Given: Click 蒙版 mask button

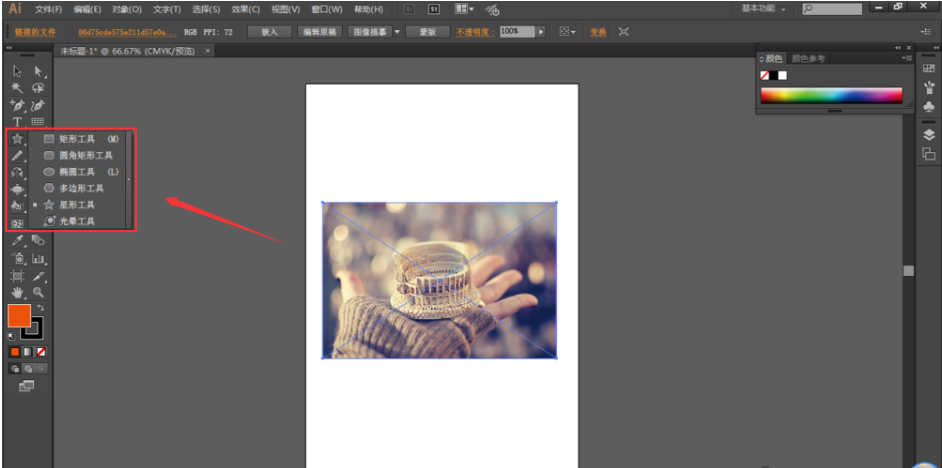Looking at the screenshot, I should (x=428, y=32).
